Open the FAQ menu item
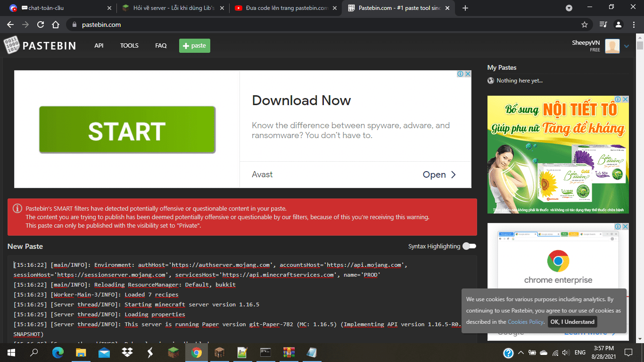This screenshot has width=644, height=362. [161, 46]
